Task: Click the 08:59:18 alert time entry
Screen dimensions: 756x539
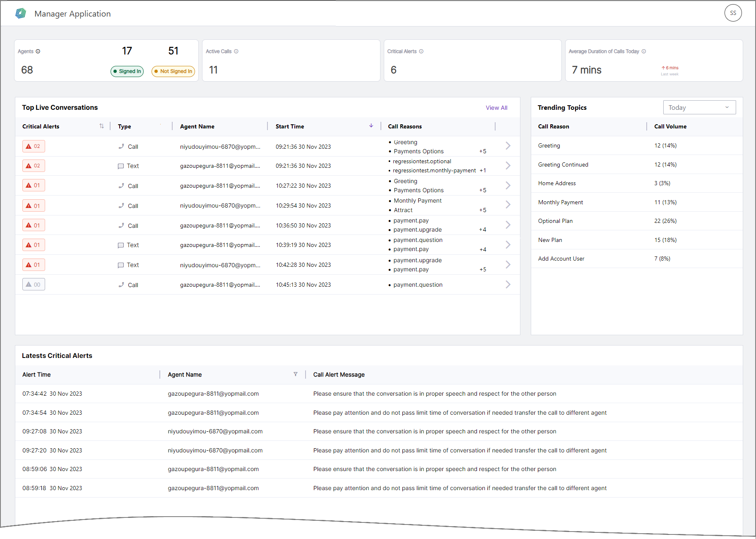Action: tap(52, 488)
